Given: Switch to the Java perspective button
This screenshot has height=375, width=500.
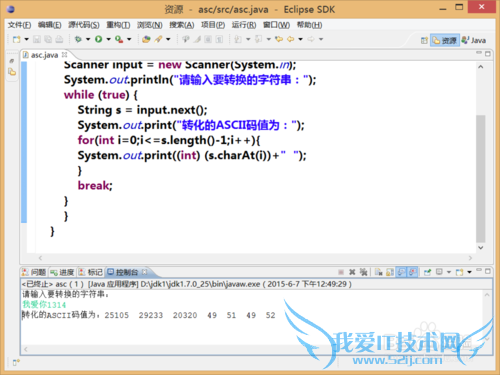Looking at the screenshot, I should pos(474,40).
